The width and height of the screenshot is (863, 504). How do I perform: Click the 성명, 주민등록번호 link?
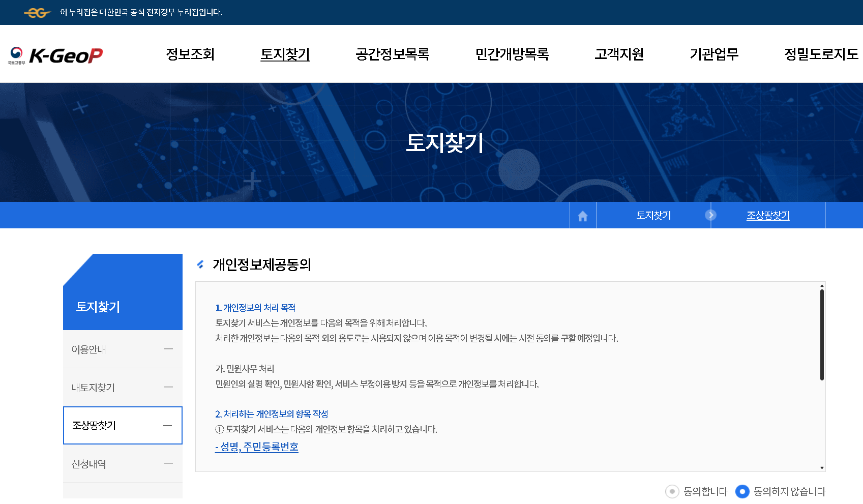point(257,447)
